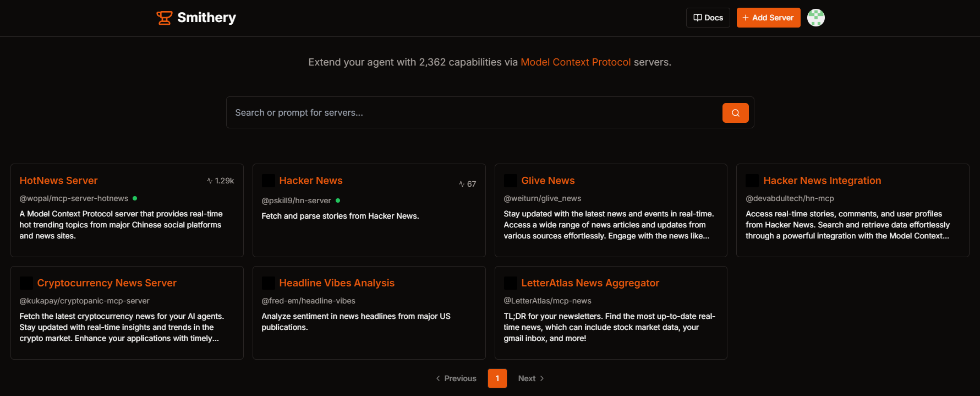Click the Smithery anvil logo icon
The image size is (980, 396).
click(x=164, y=18)
